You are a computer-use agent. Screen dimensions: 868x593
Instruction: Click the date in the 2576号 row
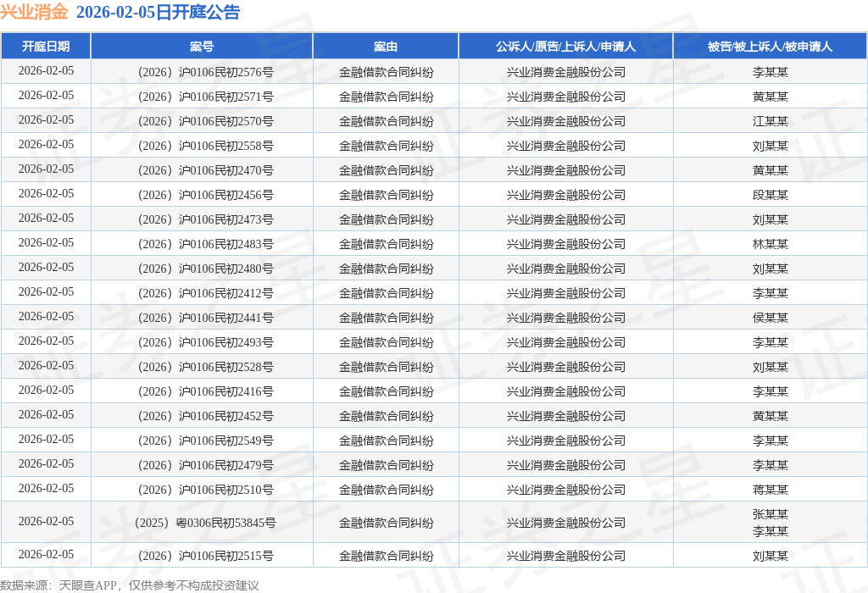coord(46,71)
